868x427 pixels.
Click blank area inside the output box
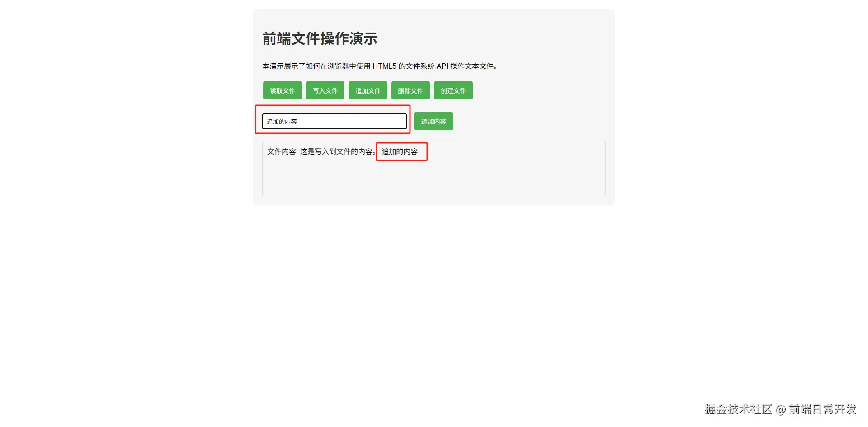point(434,178)
